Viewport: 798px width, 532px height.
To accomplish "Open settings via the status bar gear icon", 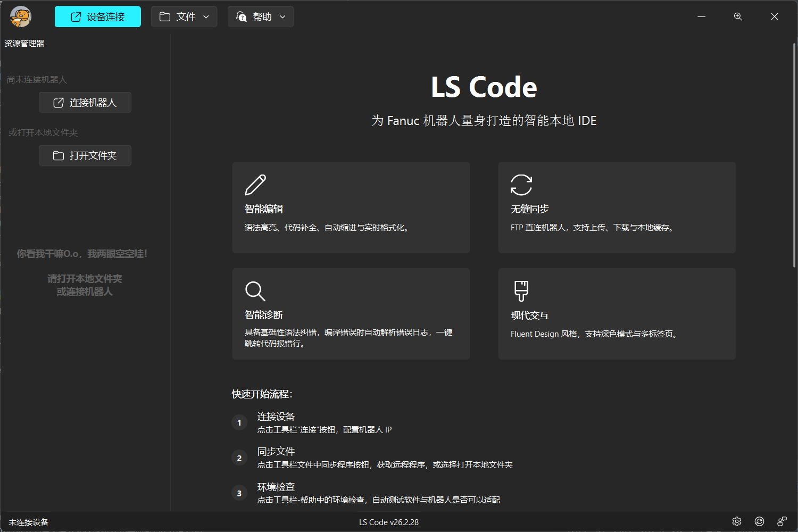I will pyautogui.click(x=737, y=521).
